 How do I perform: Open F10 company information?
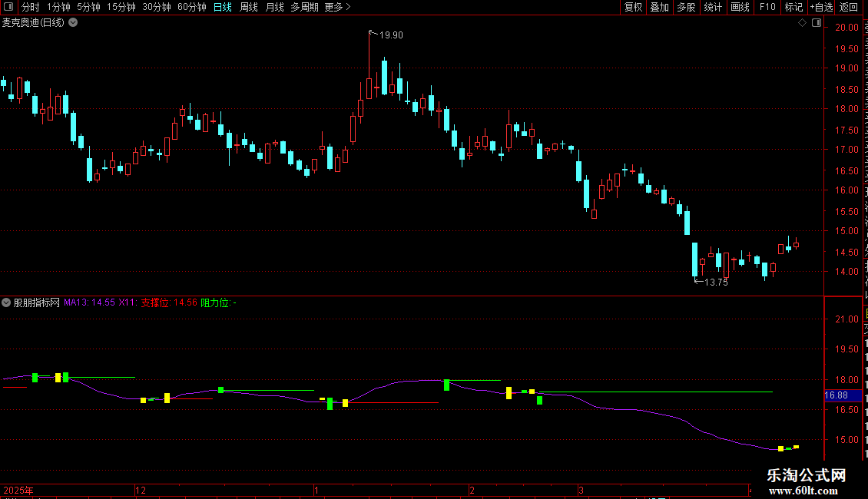767,7
